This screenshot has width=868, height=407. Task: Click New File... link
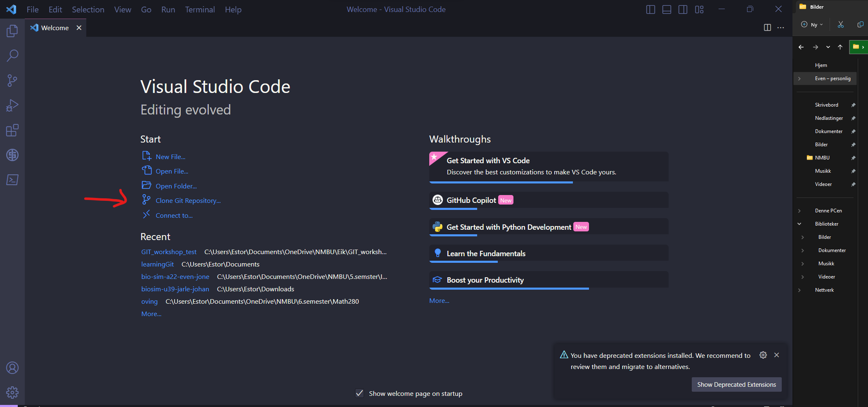(x=170, y=157)
